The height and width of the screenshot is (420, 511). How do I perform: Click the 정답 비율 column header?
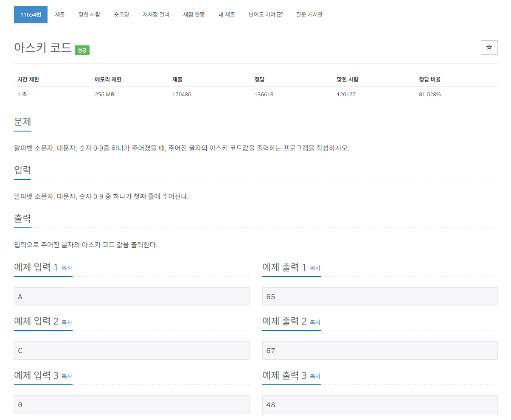[430, 79]
